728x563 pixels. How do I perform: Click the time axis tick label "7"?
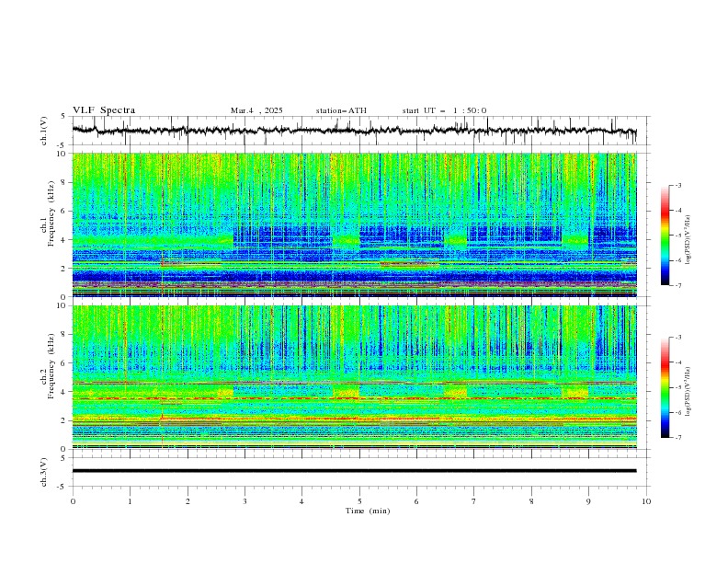tap(474, 501)
